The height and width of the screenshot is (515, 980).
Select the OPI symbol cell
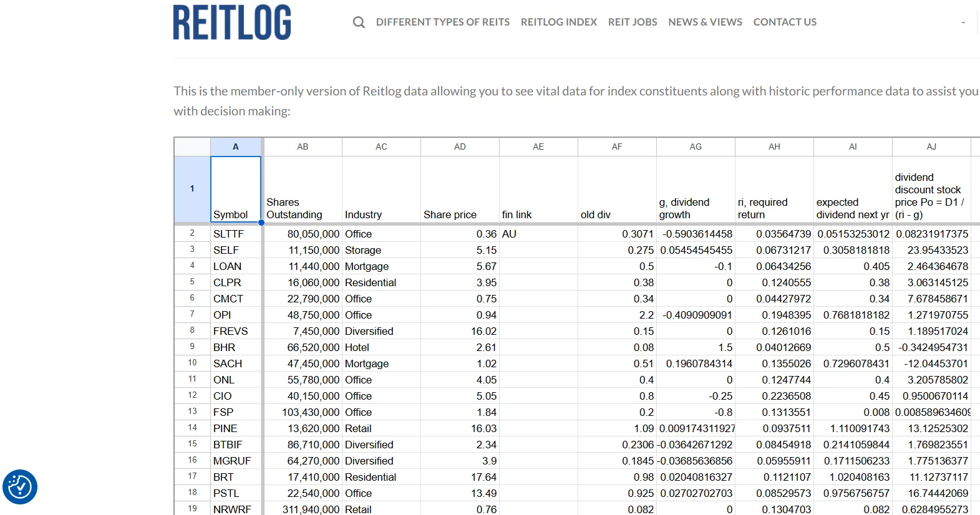[236, 315]
